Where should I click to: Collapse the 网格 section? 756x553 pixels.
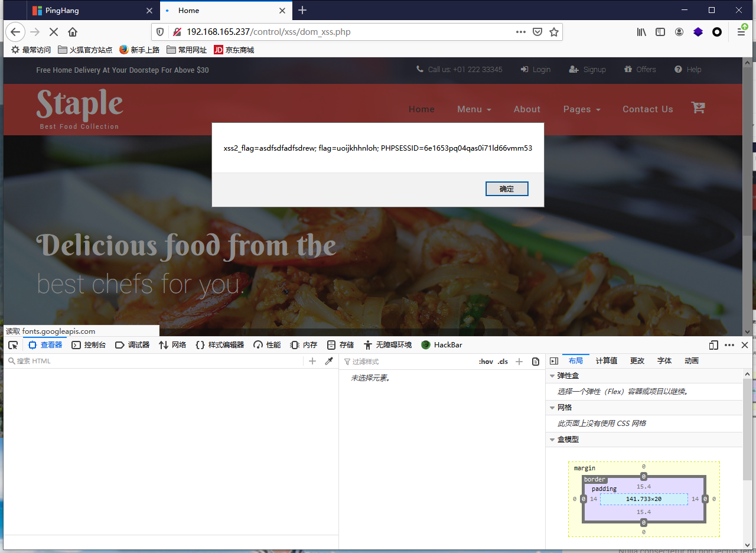coord(553,408)
